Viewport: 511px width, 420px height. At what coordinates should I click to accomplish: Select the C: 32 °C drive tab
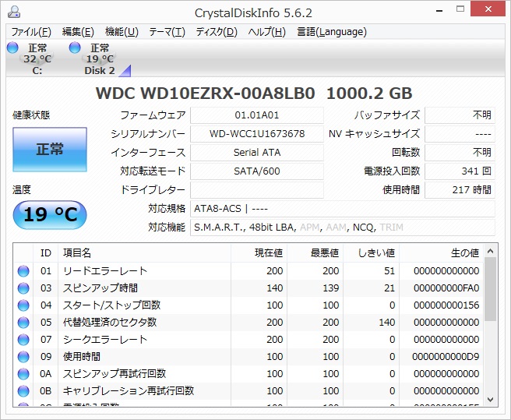coord(37,59)
